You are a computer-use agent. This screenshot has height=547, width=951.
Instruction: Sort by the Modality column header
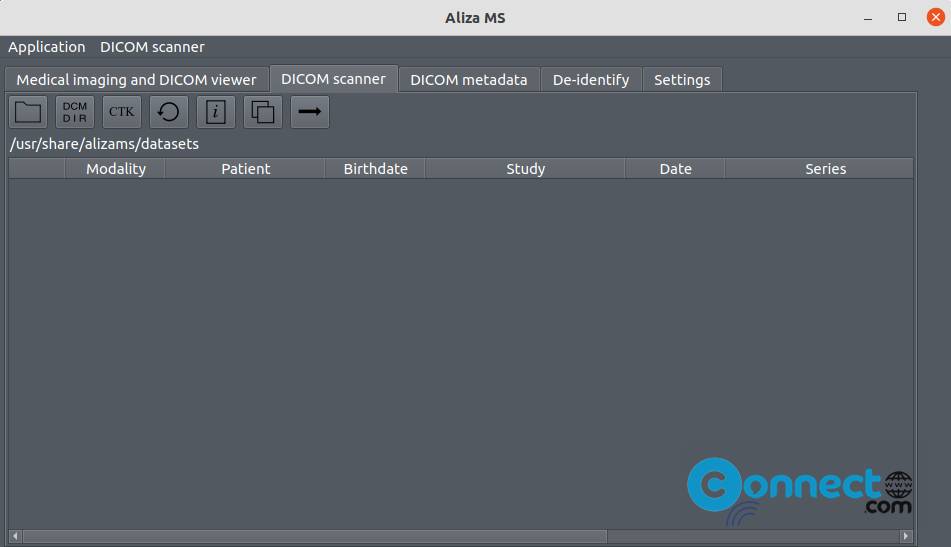(115, 169)
